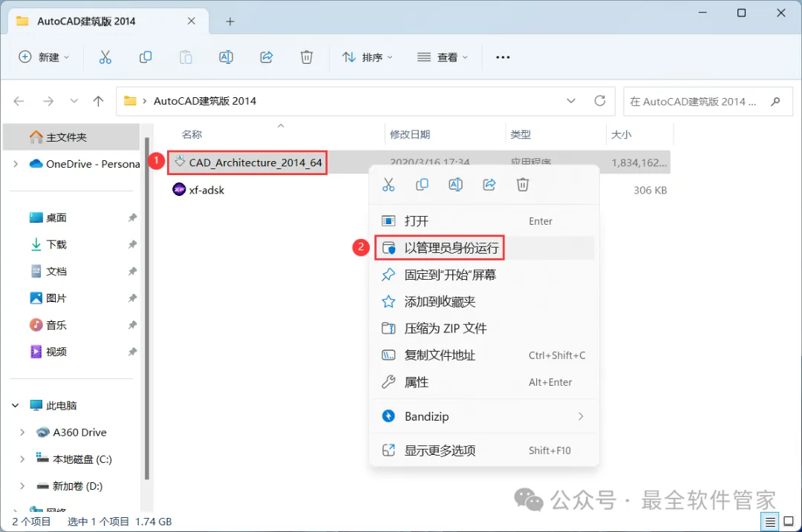The width and height of the screenshot is (802, 532).
Task: Open the 排序 sort dropdown
Action: pos(368,57)
